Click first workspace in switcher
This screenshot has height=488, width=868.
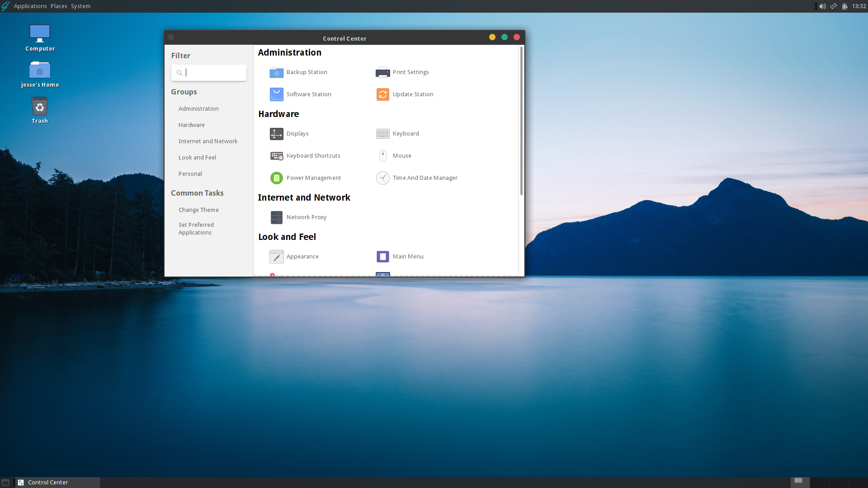pyautogui.click(x=800, y=483)
